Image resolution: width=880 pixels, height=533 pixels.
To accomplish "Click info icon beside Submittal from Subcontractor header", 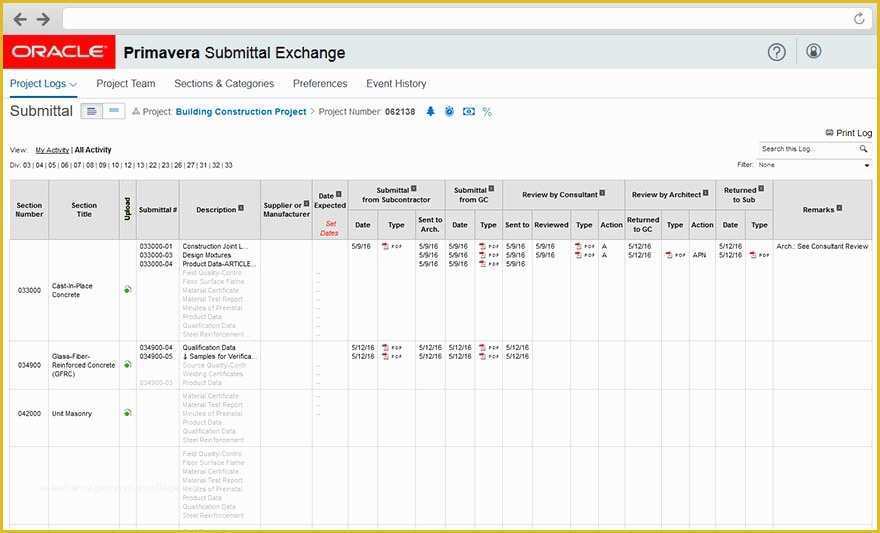I will [x=414, y=189].
